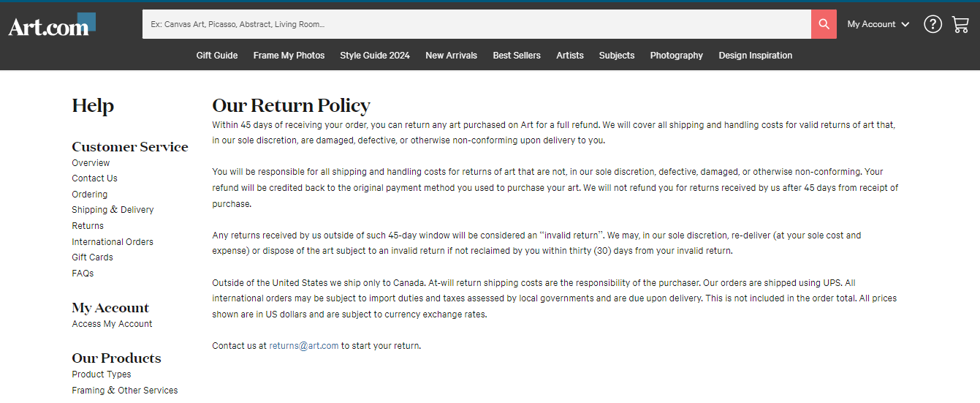Expand the My Account dropdown
The width and height of the screenshot is (980, 403).
pos(878,24)
